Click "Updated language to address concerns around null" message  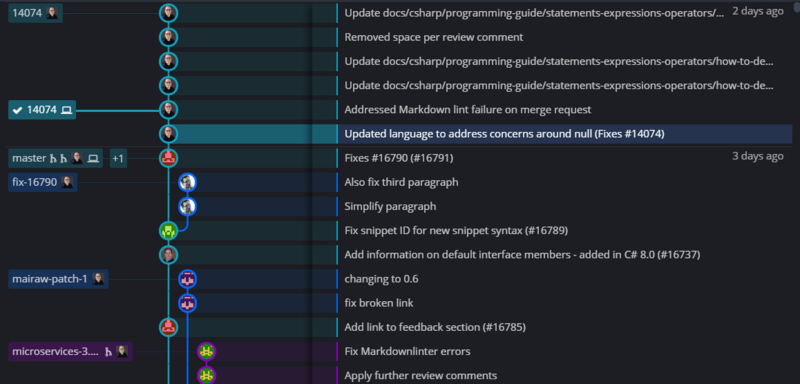pos(505,134)
